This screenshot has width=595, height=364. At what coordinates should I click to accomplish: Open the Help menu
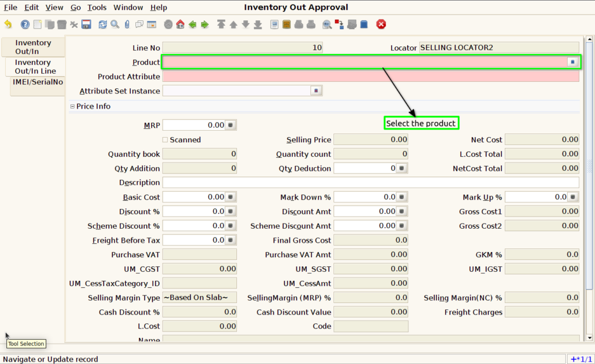158,7
